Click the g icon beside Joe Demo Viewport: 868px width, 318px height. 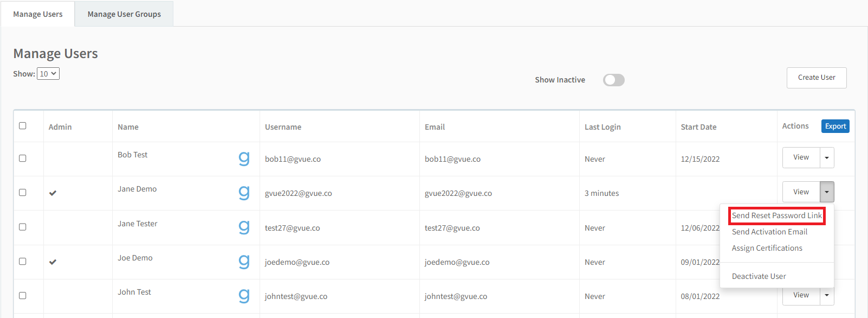coord(244,262)
